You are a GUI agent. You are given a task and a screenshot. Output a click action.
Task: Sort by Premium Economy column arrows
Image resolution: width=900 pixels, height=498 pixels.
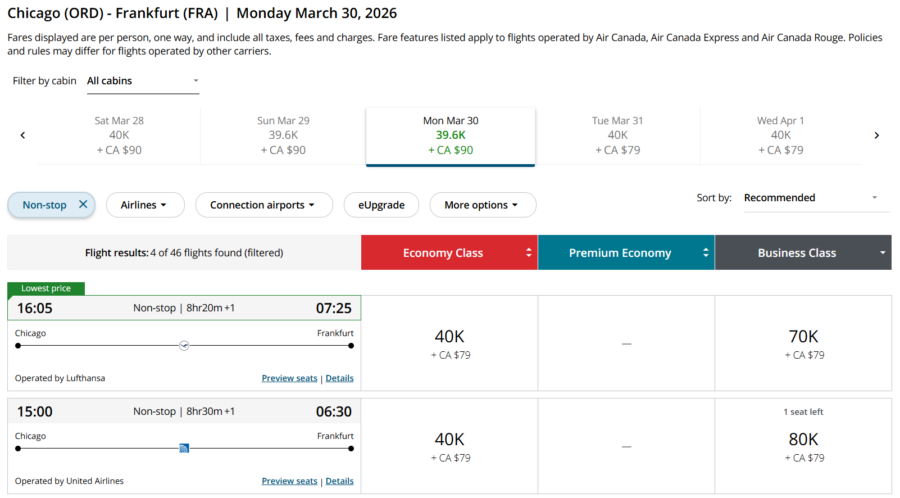pos(705,252)
